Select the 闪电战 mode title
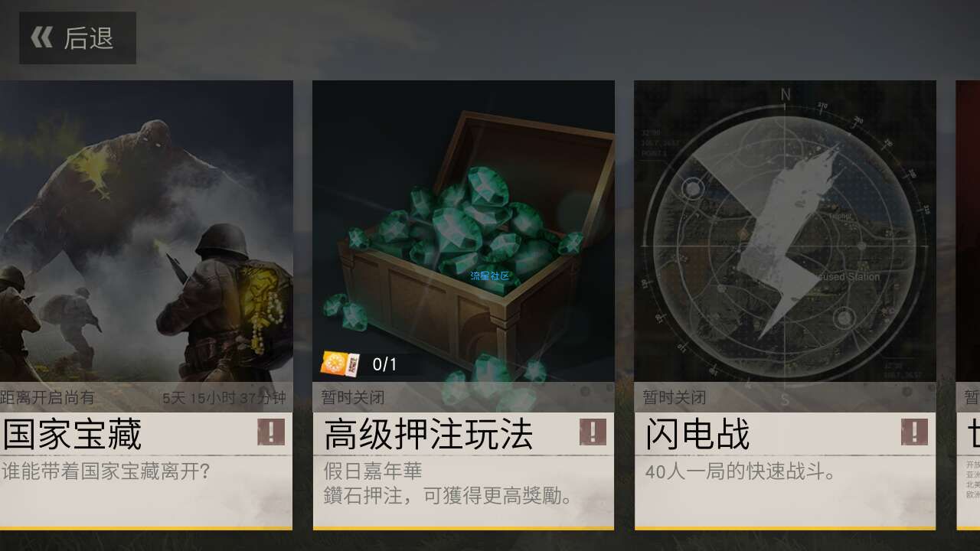 [x=697, y=434]
